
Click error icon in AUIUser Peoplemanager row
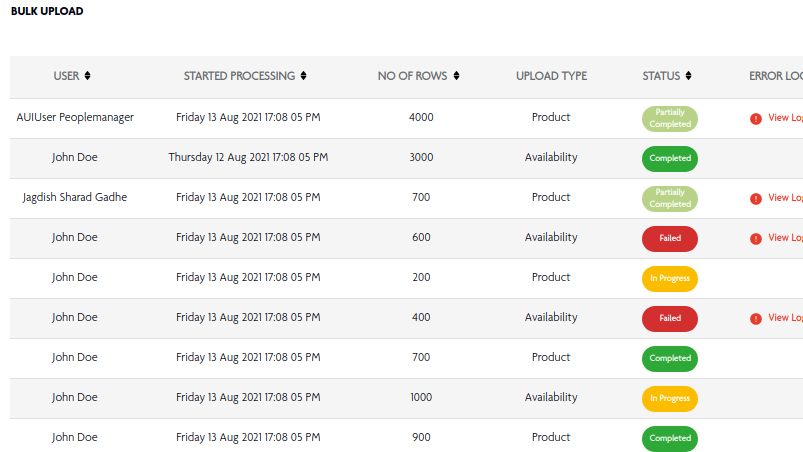point(756,119)
